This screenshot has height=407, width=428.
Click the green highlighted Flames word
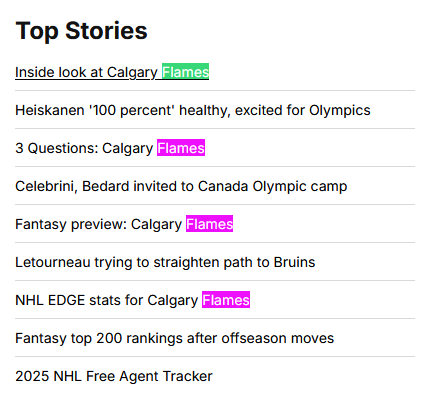point(186,72)
